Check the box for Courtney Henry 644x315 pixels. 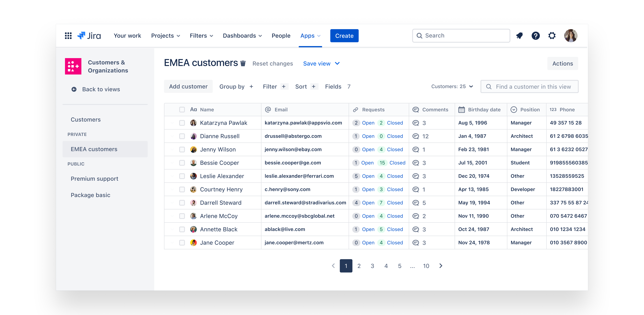pos(182,189)
